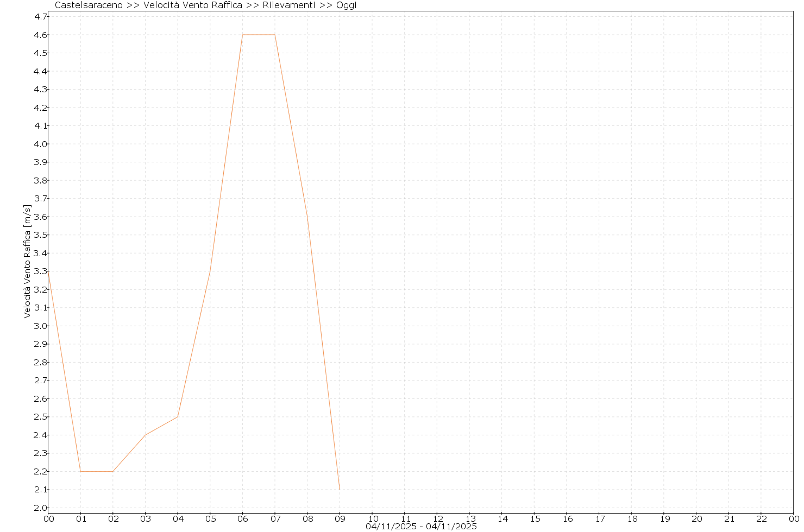Click the 12 hour label on the x-axis
804x532 pixels.
437,518
